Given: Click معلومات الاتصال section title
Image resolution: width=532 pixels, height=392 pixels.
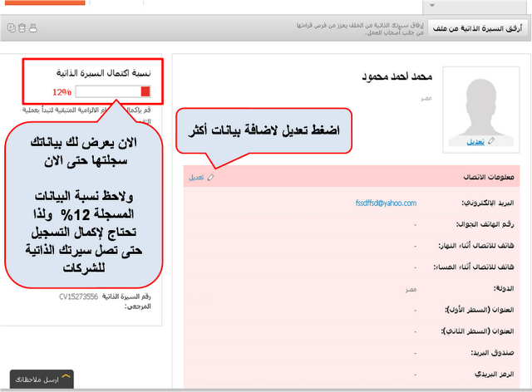Looking at the screenshot, I should click(489, 177).
